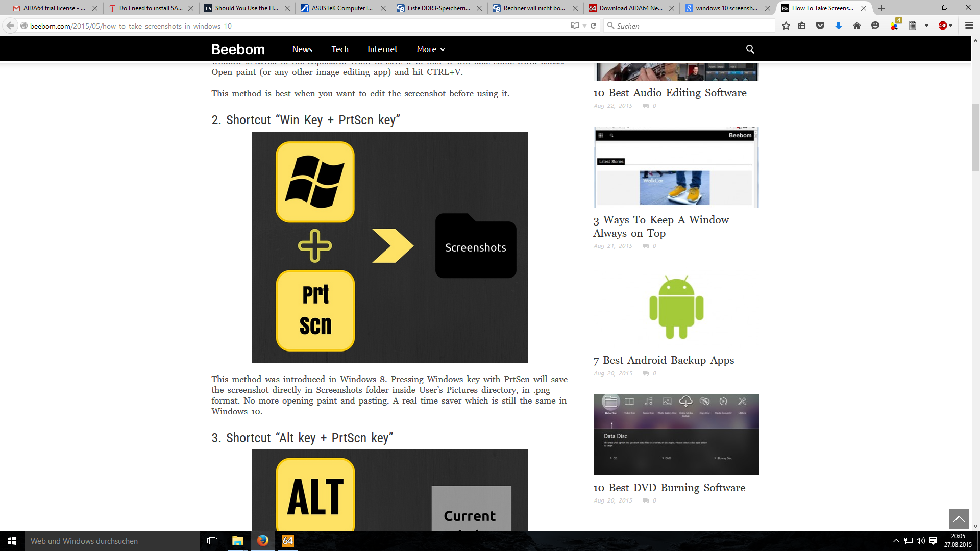980x551 pixels.
Task: Click the Beebom site search icon
Action: tap(750, 49)
